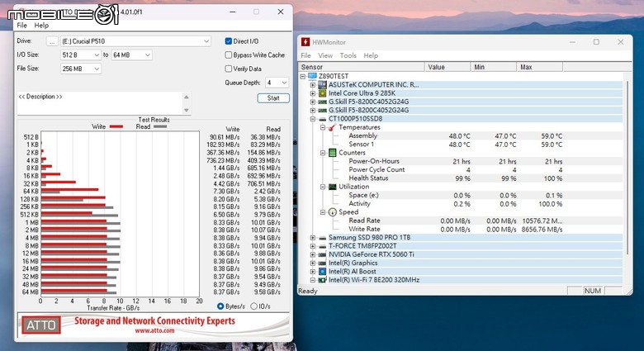
Task: Click the HWMonitor vertical scrollbar
Action: pyautogui.click(x=627, y=167)
